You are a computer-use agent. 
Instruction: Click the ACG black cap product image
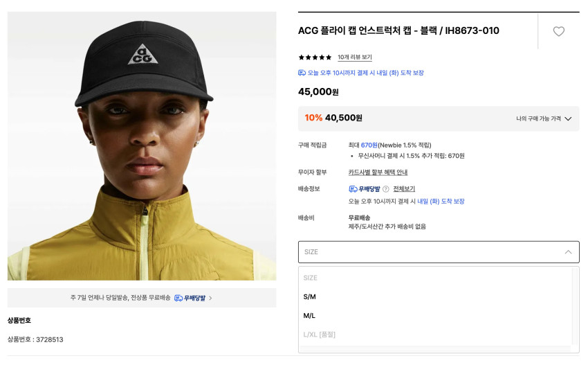tap(142, 145)
